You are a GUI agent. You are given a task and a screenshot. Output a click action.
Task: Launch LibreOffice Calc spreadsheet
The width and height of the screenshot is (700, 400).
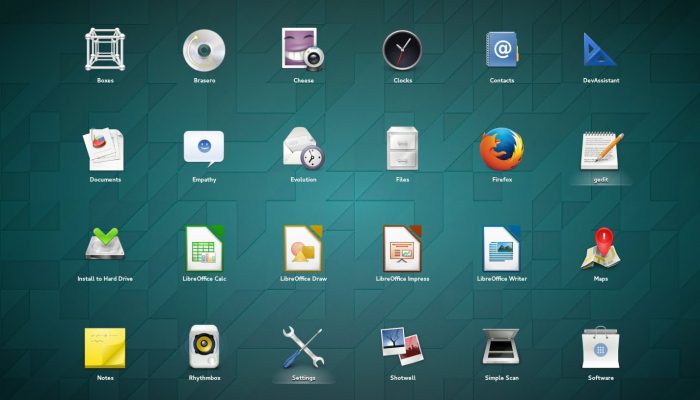pos(204,248)
